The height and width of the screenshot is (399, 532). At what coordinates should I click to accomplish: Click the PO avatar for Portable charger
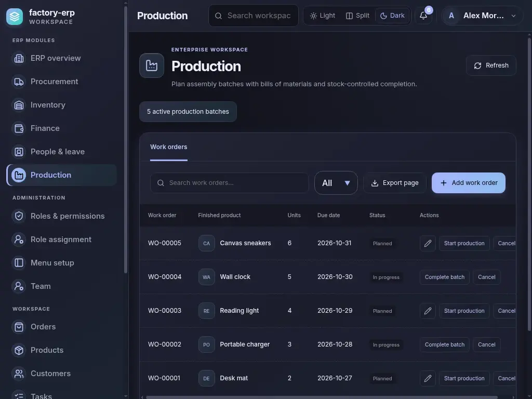[207, 344]
